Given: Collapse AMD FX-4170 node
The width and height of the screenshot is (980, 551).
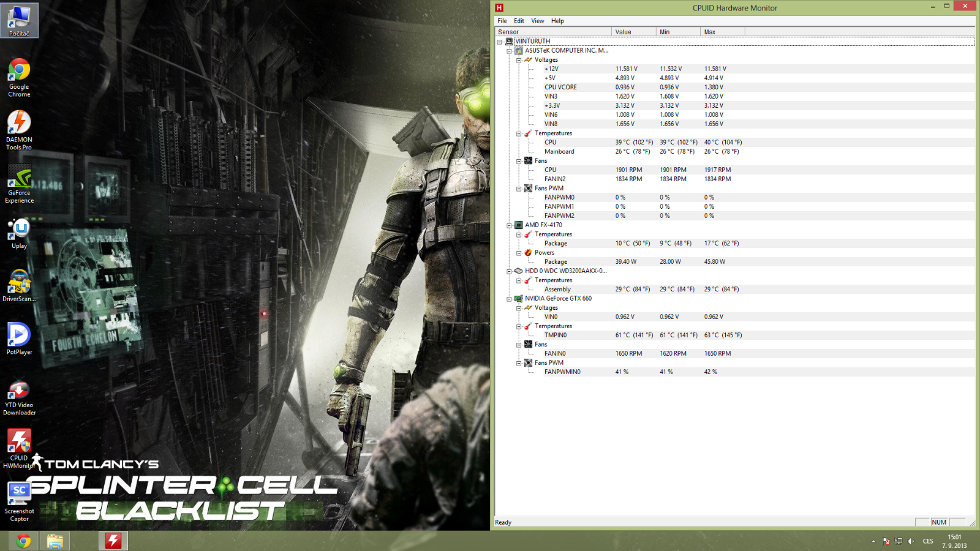Looking at the screenshot, I should coord(509,225).
